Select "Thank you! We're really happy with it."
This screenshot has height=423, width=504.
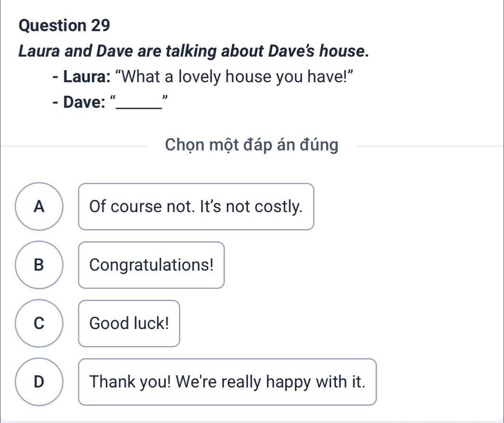click(x=227, y=382)
